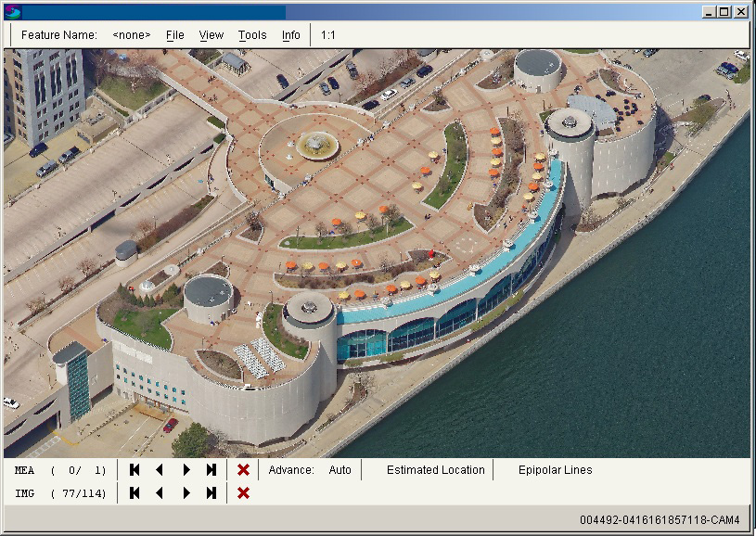Go to previous image in IMG row
756x536 pixels.
(x=160, y=493)
